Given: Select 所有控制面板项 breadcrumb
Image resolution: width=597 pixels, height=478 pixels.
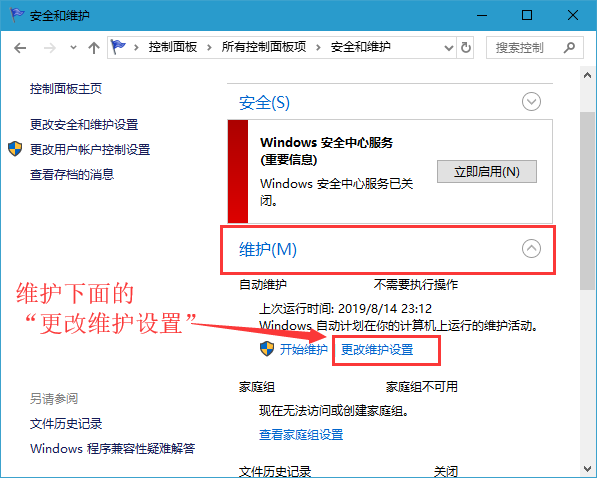Looking at the screenshot, I should [264, 47].
